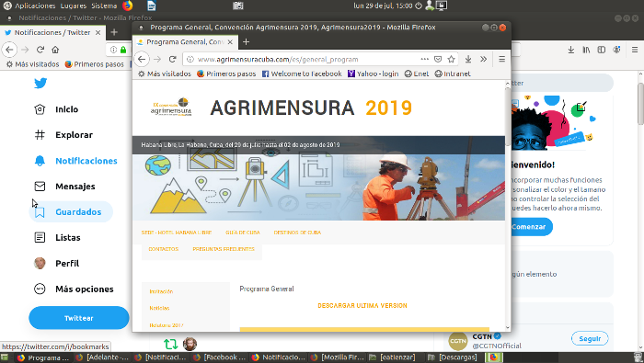Select Notificaciones / Twitter tab

(x=52, y=32)
